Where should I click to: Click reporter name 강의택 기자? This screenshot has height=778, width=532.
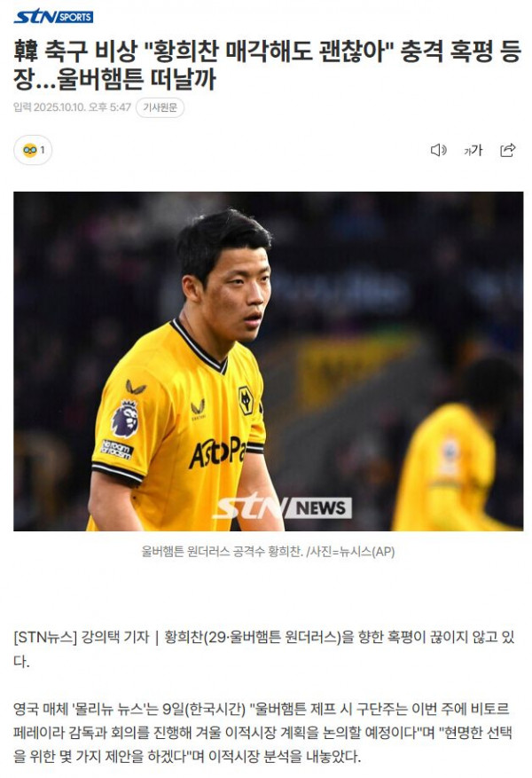[x=115, y=637]
